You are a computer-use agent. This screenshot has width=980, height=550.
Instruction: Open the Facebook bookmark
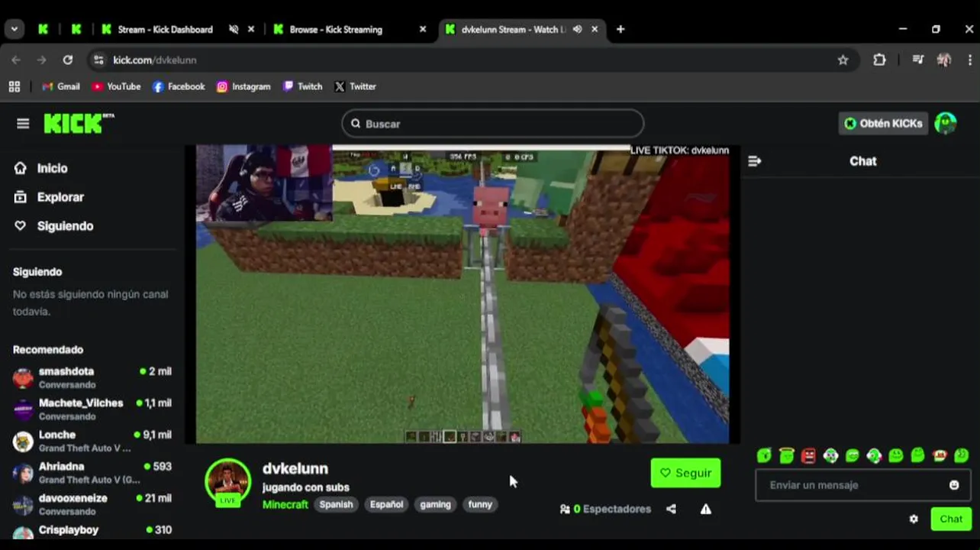pos(179,86)
